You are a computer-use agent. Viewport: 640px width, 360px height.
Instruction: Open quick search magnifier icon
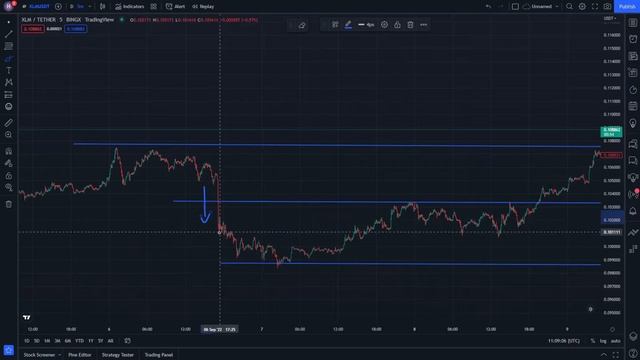(569, 7)
